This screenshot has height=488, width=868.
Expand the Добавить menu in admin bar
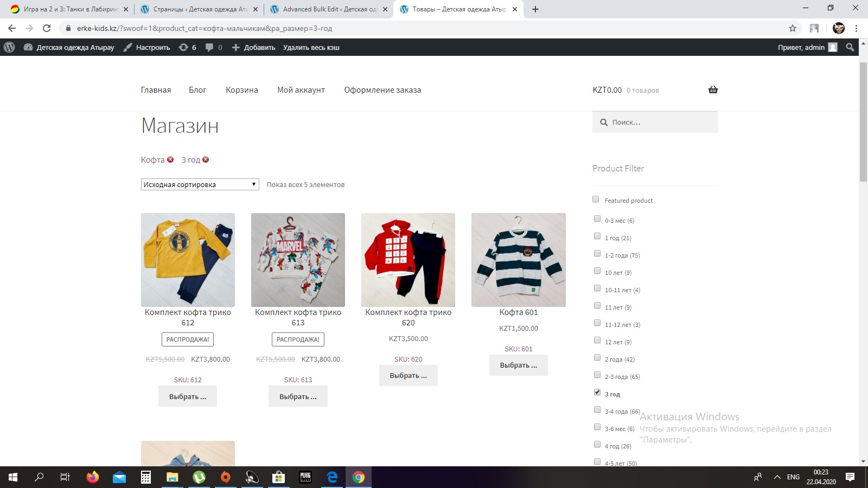(253, 47)
